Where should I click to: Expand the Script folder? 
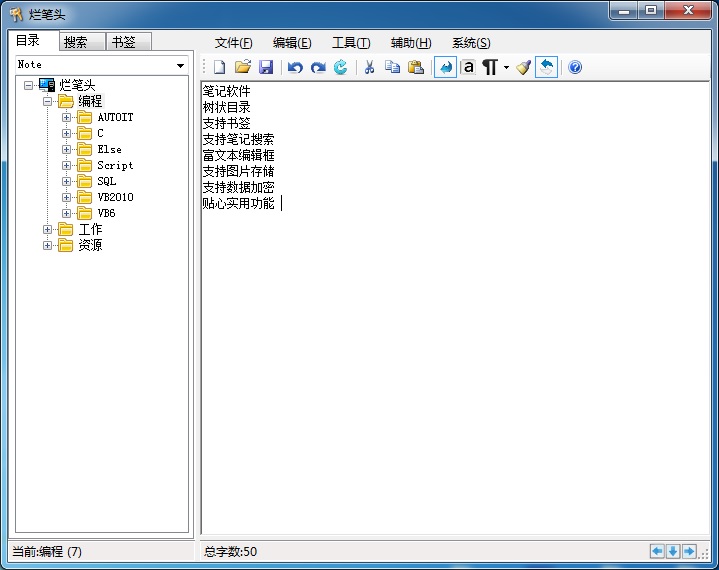coord(66,165)
